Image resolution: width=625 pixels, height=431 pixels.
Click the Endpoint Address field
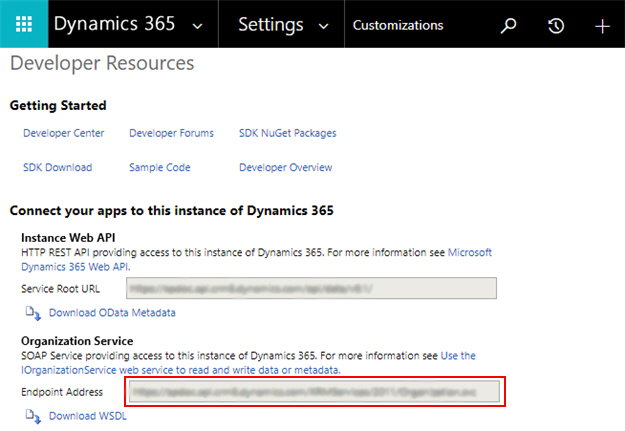pos(314,392)
